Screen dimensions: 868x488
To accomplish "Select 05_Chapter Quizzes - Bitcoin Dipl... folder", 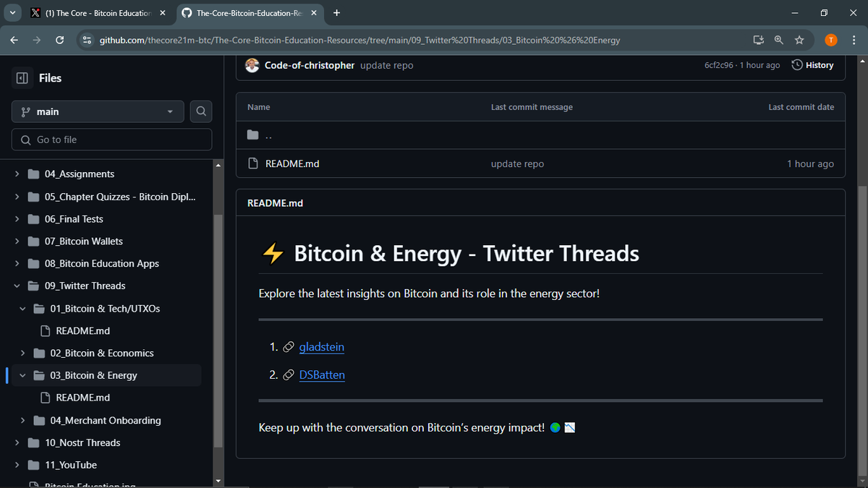I will [x=119, y=197].
